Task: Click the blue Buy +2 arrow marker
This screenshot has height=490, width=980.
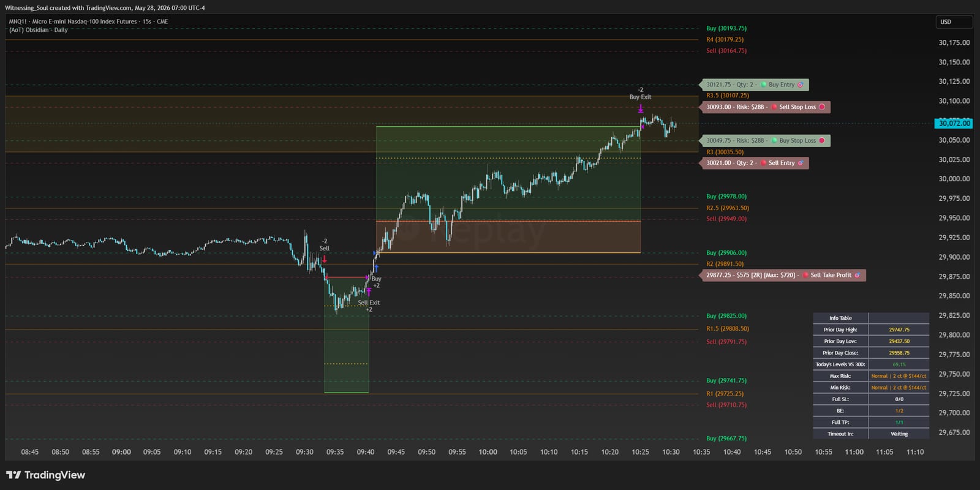Action: click(376, 268)
